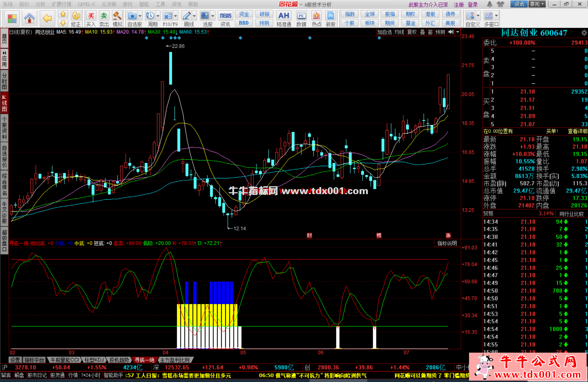This screenshot has width=588, height=382.
Task: Click the 查看详细 link
Action: [x=577, y=131]
